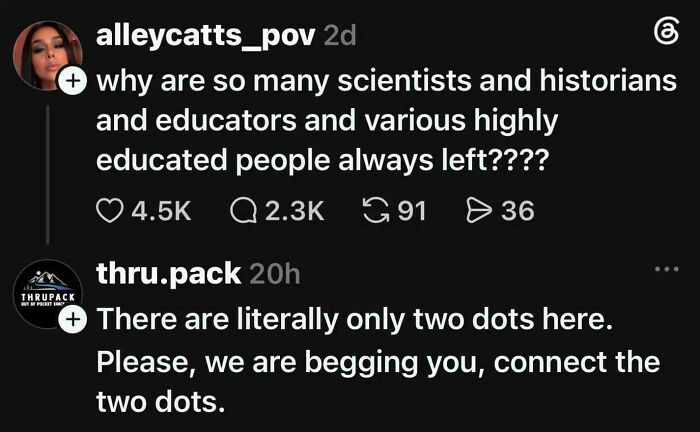
Task: Open the three-dot menu on thru.pack reply
Action: click(x=667, y=269)
